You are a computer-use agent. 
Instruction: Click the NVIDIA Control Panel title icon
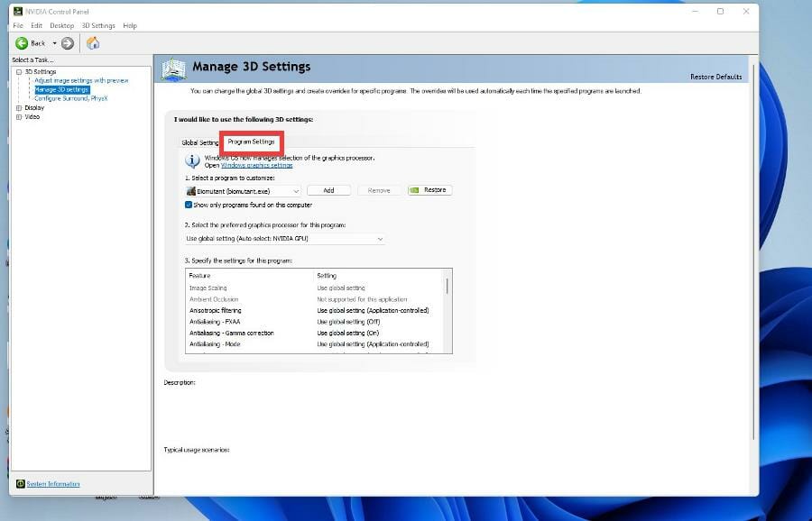tap(18, 11)
